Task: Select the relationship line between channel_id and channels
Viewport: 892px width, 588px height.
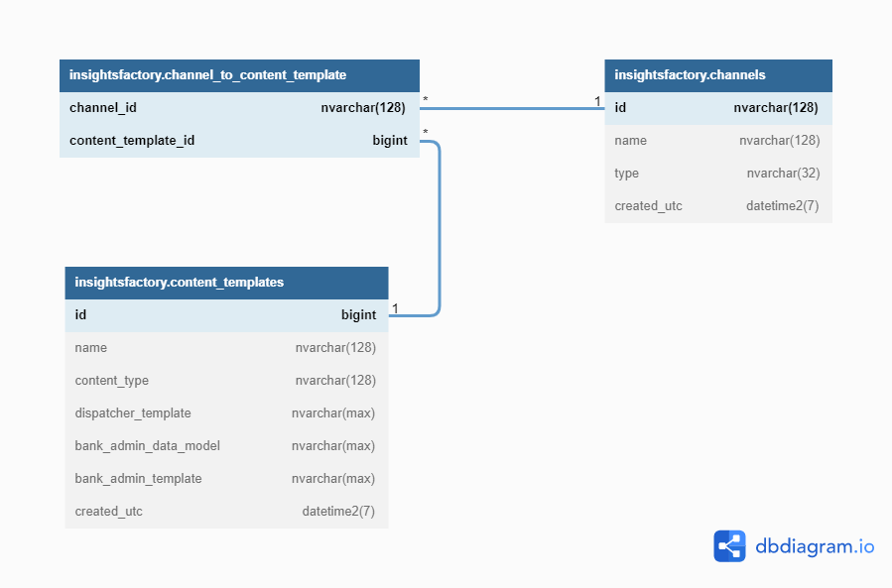Action: 512,108
